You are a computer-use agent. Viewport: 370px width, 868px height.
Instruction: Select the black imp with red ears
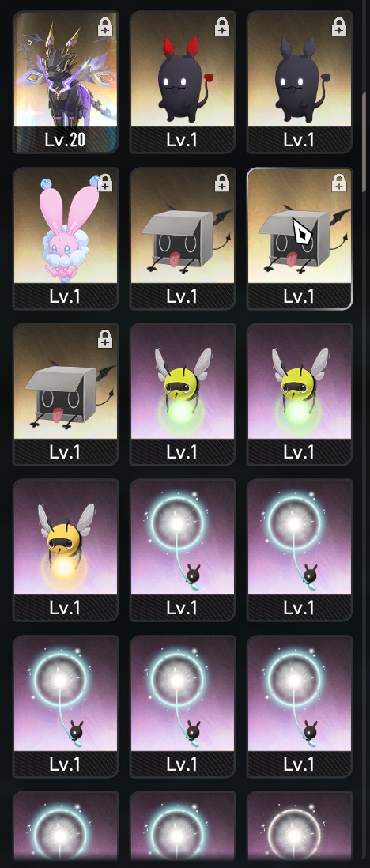pos(183,82)
